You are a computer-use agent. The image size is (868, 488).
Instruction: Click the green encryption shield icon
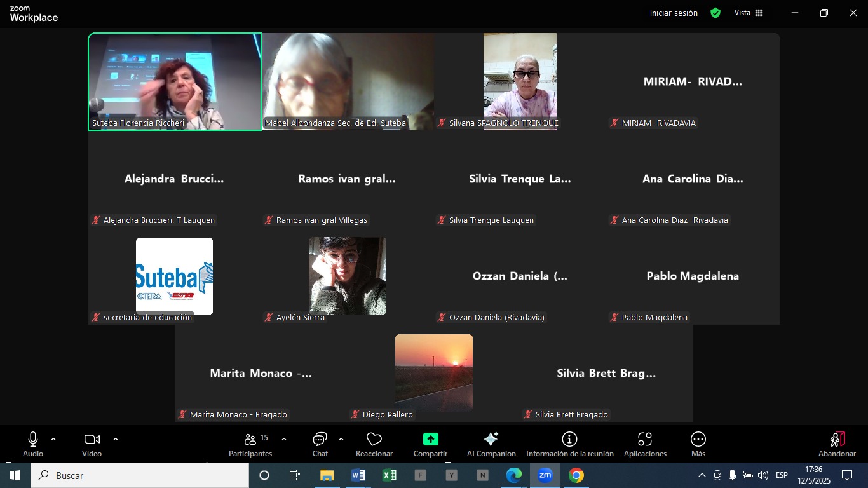[x=715, y=13]
